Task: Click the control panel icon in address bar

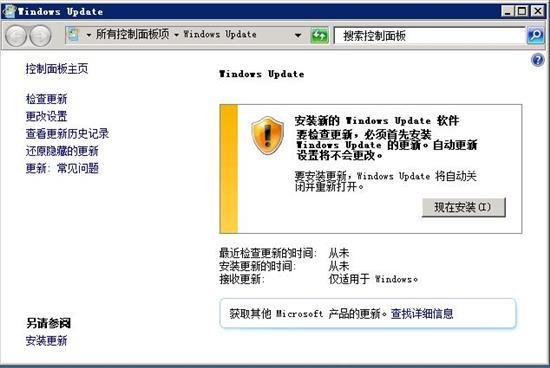Action: pos(73,35)
